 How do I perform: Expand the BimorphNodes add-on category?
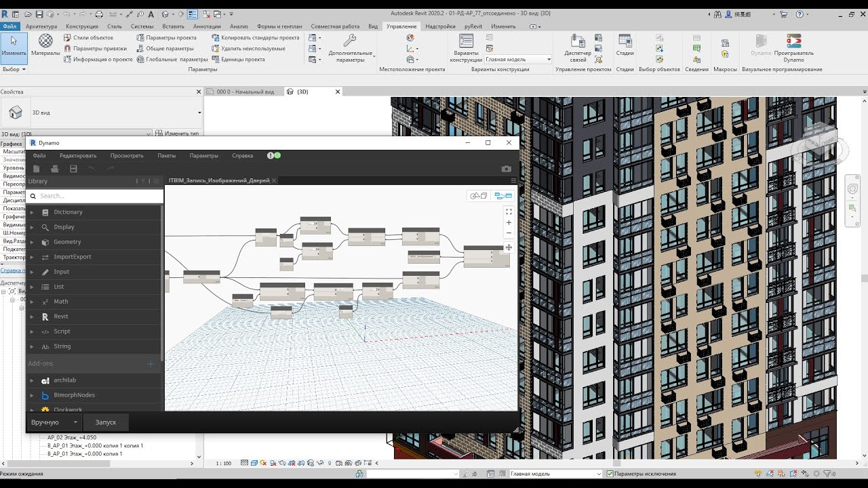pos(32,395)
